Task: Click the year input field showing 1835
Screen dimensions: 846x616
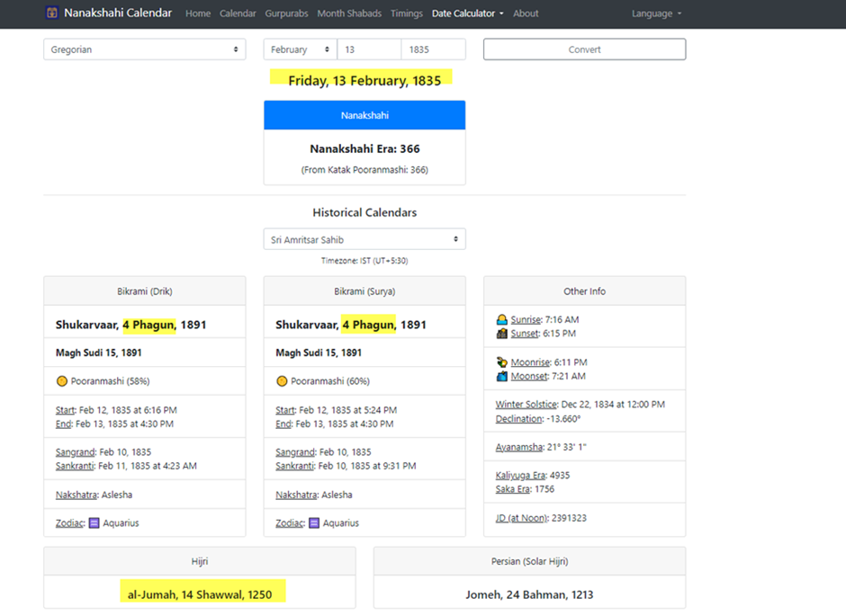Action: click(x=433, y=49)
